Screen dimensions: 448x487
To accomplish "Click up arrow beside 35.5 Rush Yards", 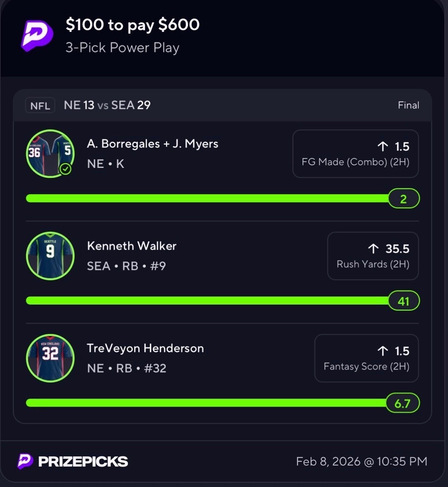I will pos(373,249).
